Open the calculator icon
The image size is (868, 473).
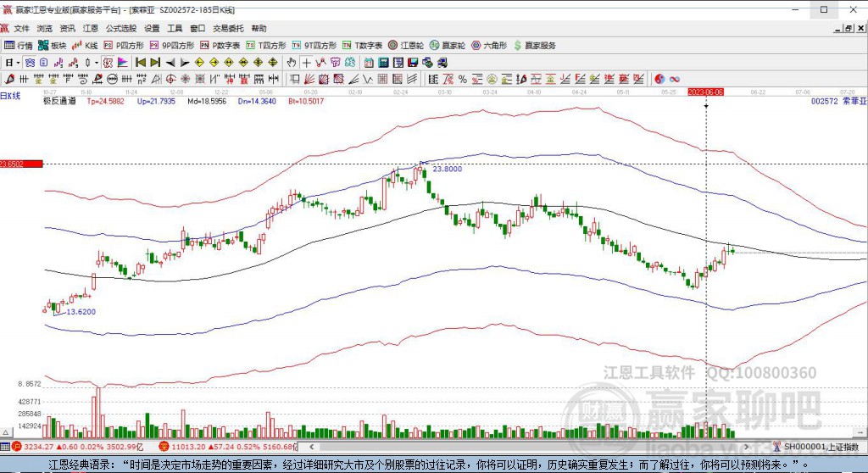pyautogui.click(x=383, y=63)
